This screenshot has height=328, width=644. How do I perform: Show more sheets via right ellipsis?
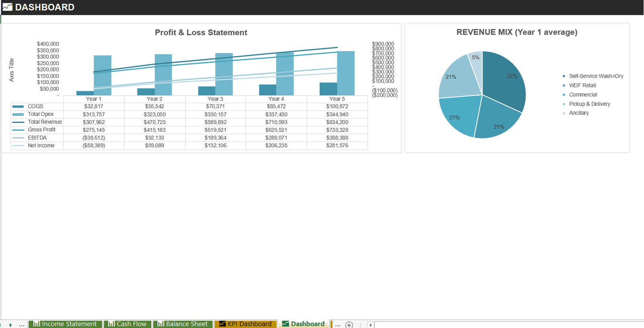[x=338, y=324]
